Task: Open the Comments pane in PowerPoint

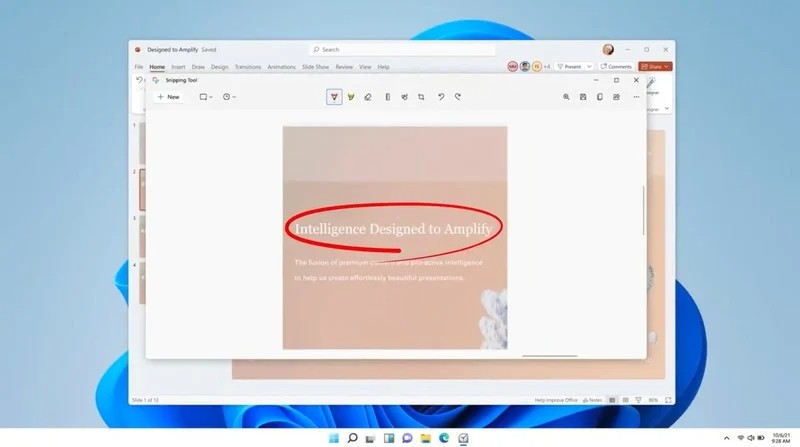Action: [x=616, y=66]
